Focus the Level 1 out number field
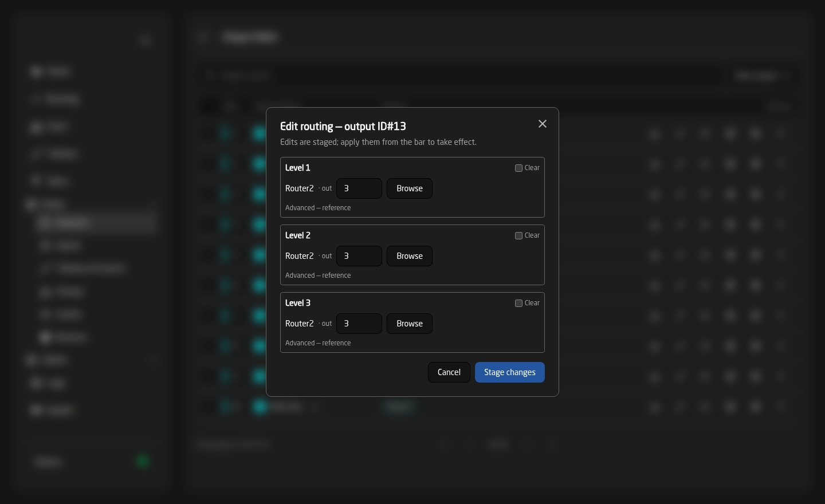825x504 pixels. tap(359, 188)
